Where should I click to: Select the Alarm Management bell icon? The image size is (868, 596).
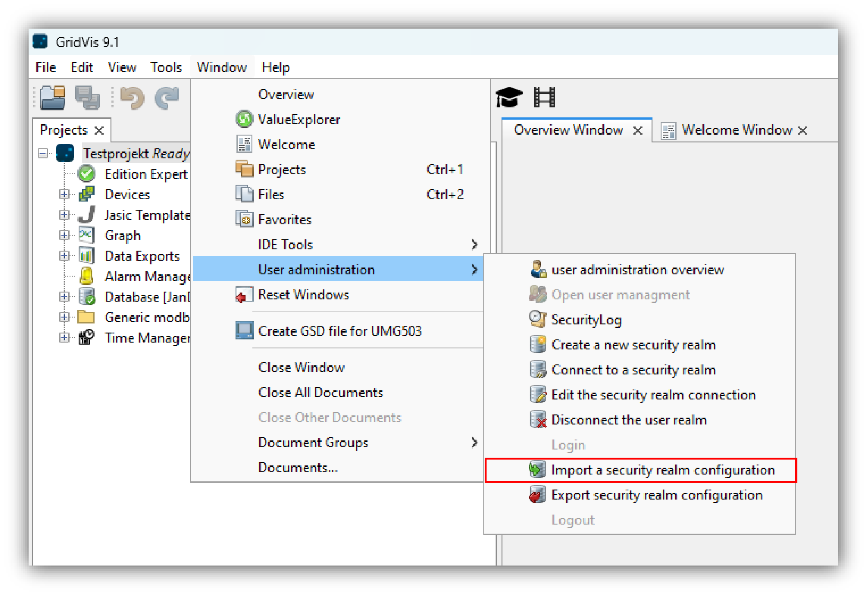[87, 276]
